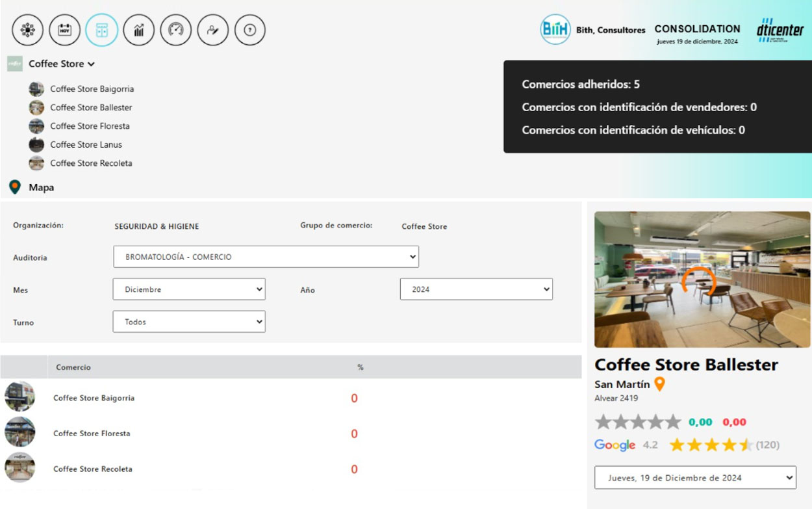Viewport: 812px width, 509px height.
Task: Select Coffee Store Lanus in the list
Action: point(86,144)
